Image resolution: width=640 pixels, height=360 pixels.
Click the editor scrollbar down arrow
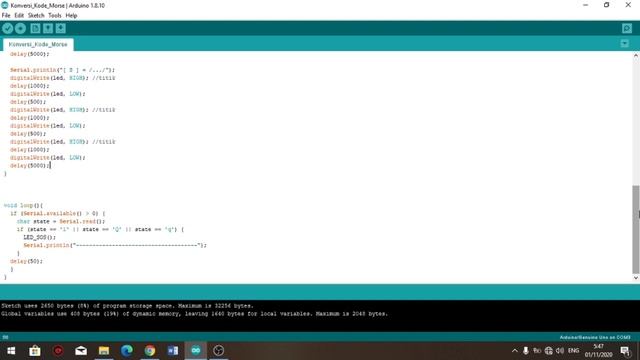[x=636, y=278]
